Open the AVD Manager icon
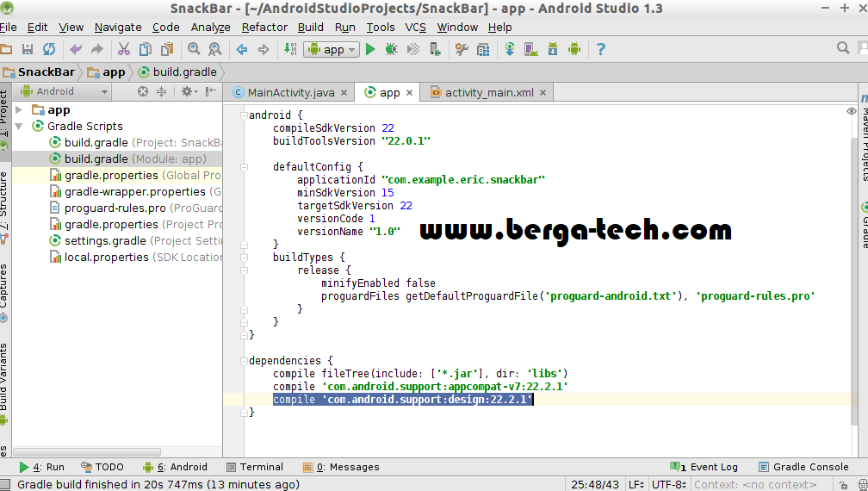Viewport: 868px width, 491px height. pyautogui.click(x=530, y=49)
